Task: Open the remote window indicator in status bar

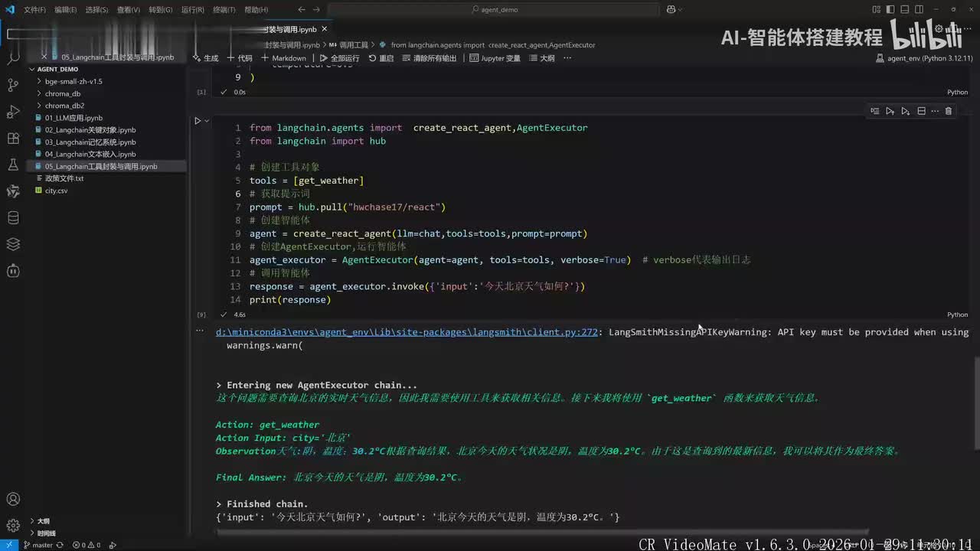Action: coord(8,545)
